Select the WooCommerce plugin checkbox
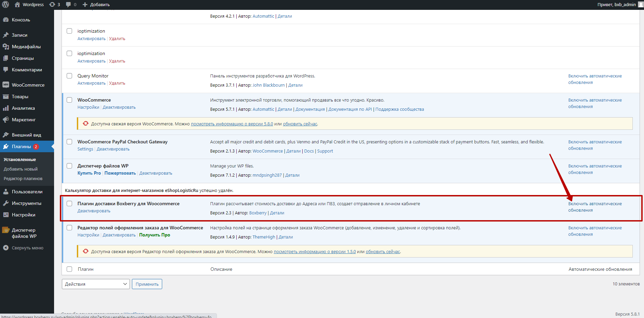The image size is (644, 318). point(69,100)
